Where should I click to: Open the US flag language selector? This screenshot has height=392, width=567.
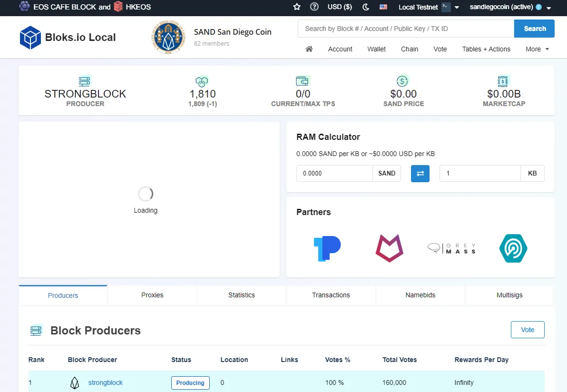[x=383, y=7]
